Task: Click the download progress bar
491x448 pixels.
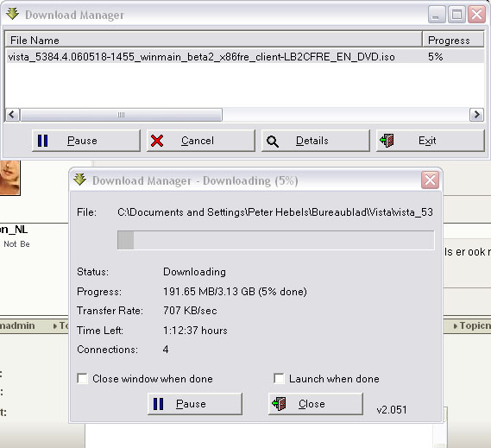Action: pos(276,240)
